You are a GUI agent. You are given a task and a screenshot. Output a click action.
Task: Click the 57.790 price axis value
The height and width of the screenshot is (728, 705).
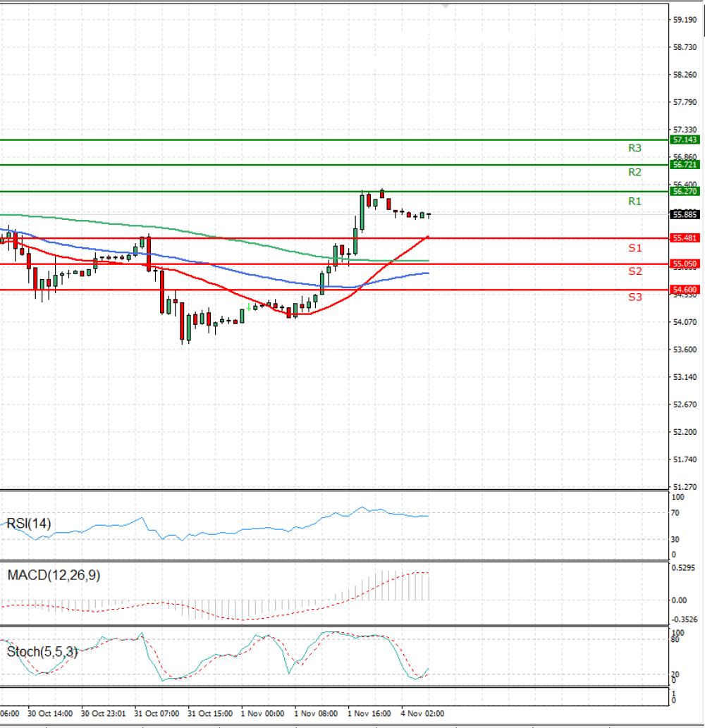685,102
